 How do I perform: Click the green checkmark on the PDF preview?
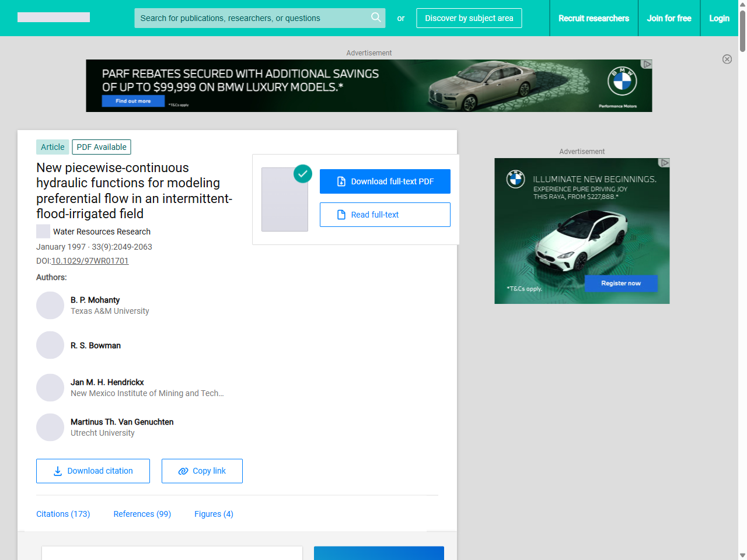click(303, 173)
